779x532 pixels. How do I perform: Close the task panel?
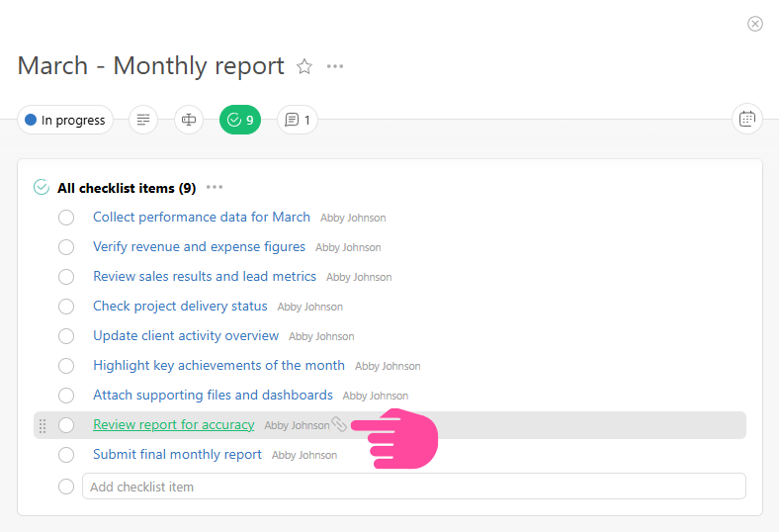tap(755, 24)
